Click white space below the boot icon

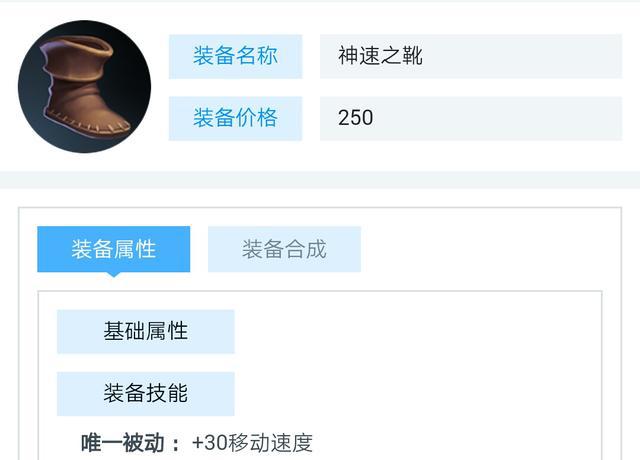coord(84,162)
